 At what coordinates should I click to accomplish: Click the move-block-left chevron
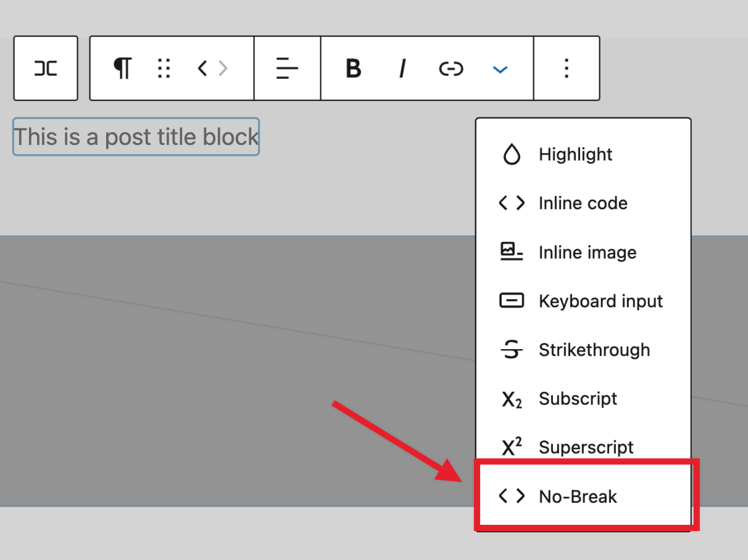tap(202, 68)
